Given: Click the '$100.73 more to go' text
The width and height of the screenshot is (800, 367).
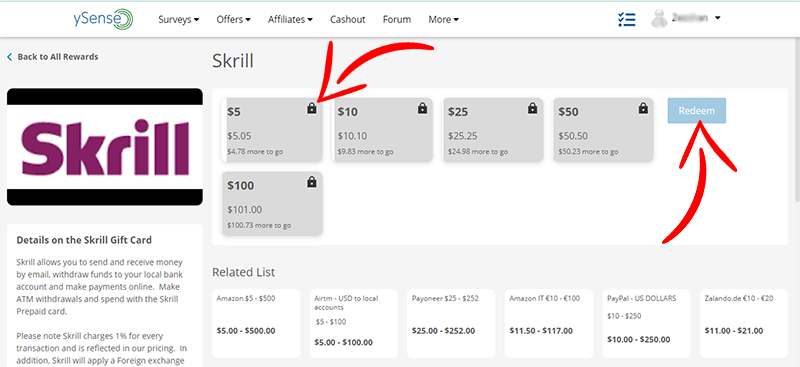Looking at the screenshot, I should tap(259, 226).
